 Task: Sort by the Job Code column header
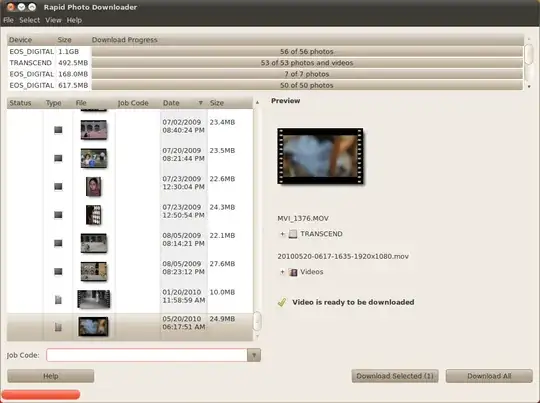(x=137, y=103)
